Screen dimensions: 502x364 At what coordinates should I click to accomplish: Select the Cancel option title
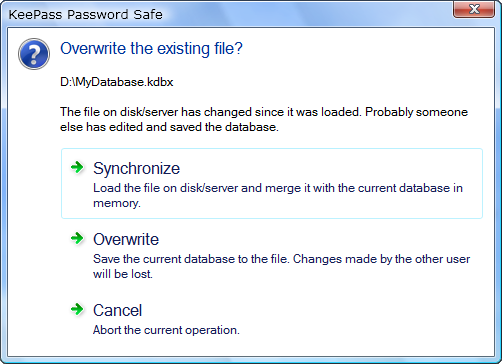point(117,310)
